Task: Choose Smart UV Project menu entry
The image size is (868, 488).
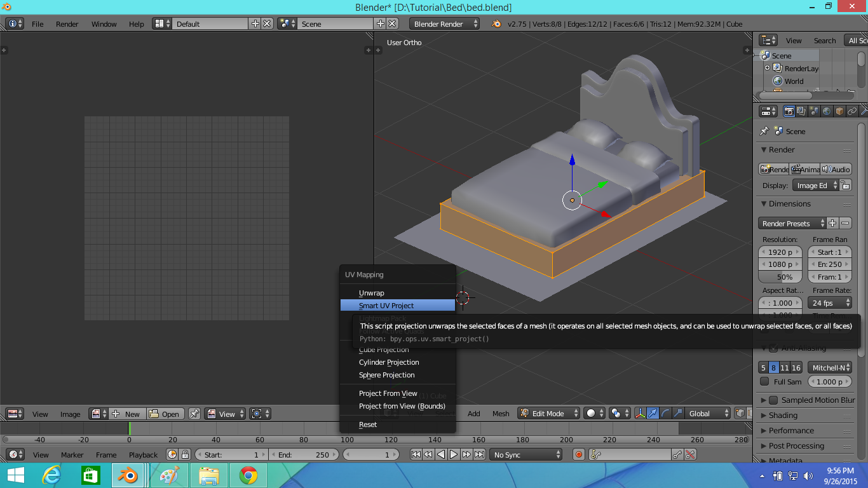Action: coord(398,306)
